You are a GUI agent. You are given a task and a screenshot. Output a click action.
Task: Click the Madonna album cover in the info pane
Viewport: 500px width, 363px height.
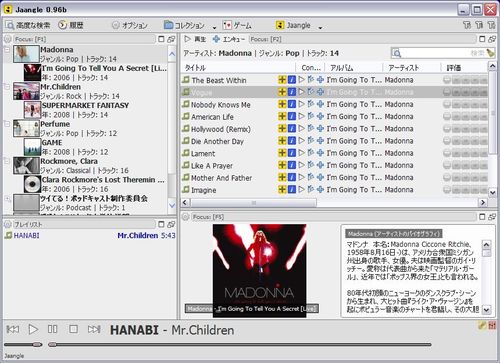point(259,270)
